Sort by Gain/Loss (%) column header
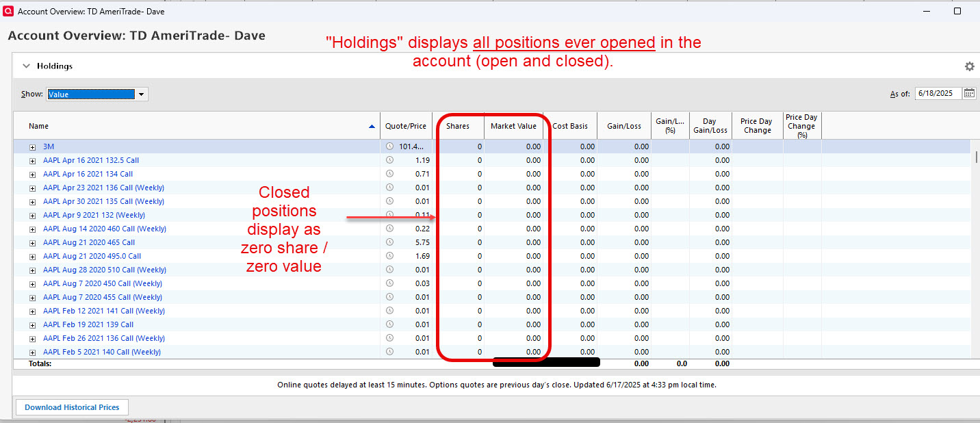 point(670,126)
